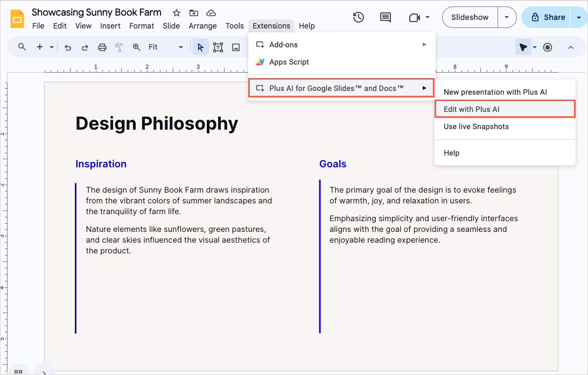Check the cloud document status icon
588x375 pixels.
(x=211, y=13)
